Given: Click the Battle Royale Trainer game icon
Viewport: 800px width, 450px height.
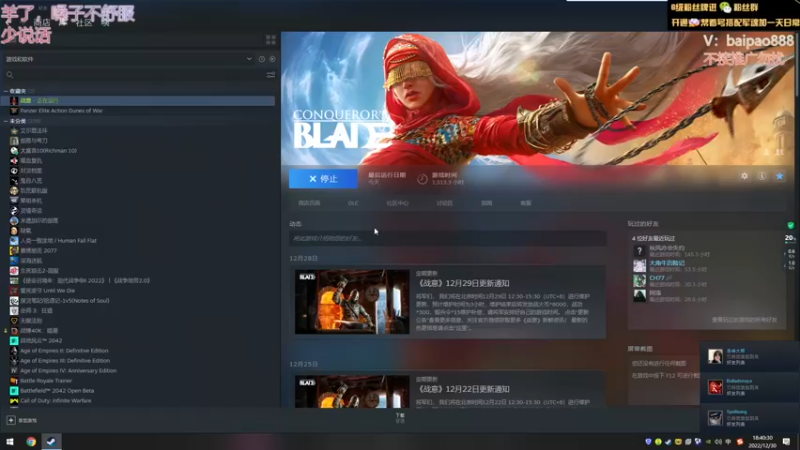Looking at the screenshot, I should (x=14, y=381).
